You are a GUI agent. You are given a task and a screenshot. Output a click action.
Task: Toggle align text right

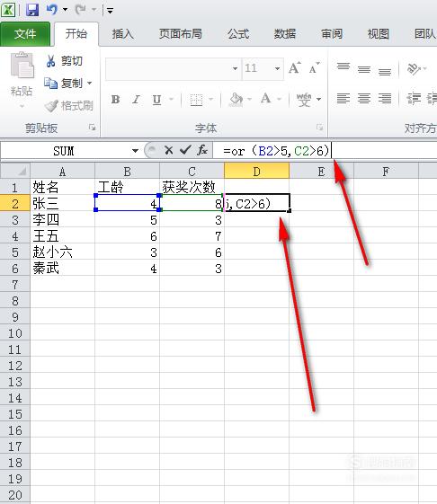[385, 98]
